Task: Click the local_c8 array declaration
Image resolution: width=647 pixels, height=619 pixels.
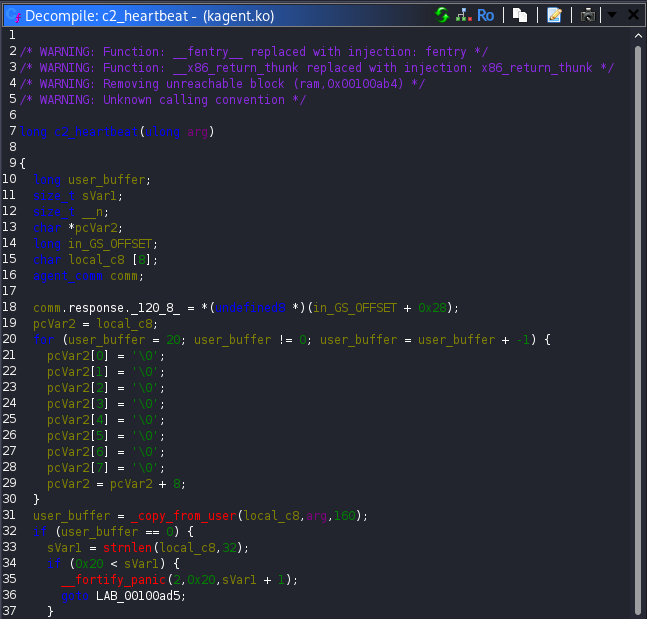Action: point(98,259)
